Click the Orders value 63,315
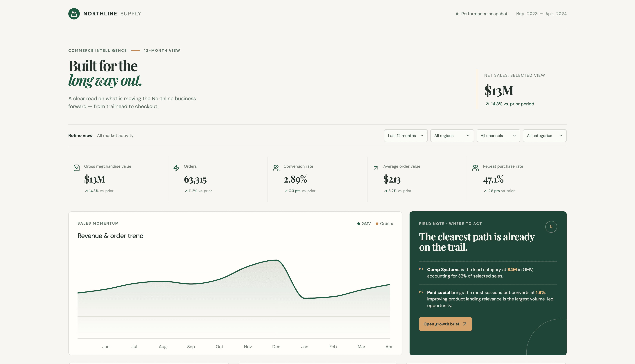Viewport: 635px width, 364px height. tap(195, 179)
